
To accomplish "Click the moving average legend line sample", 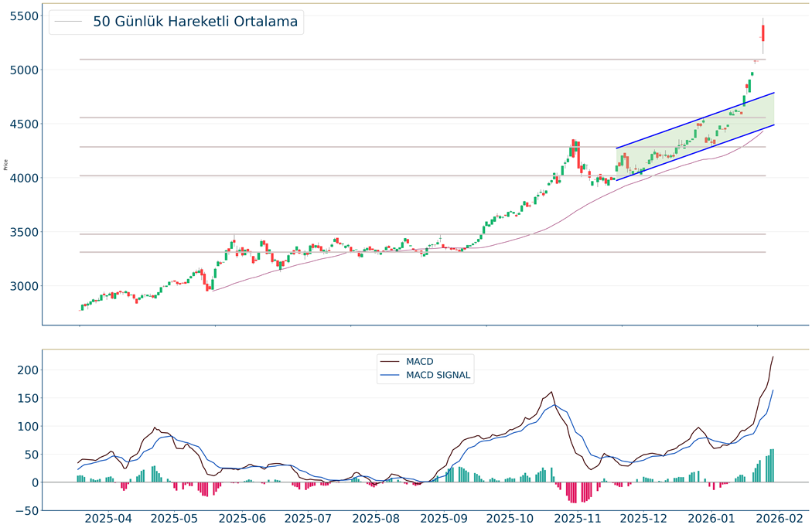I will tap(70, 22).
